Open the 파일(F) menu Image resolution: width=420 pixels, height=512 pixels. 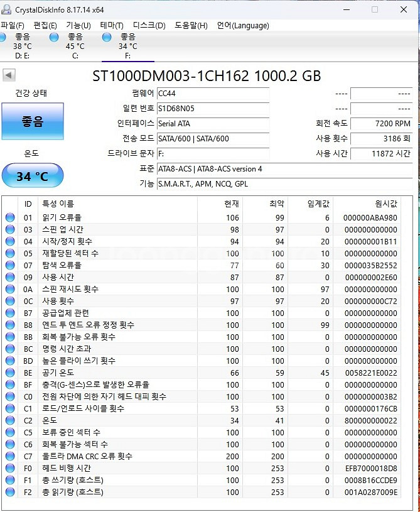click(x=13, y=26)
